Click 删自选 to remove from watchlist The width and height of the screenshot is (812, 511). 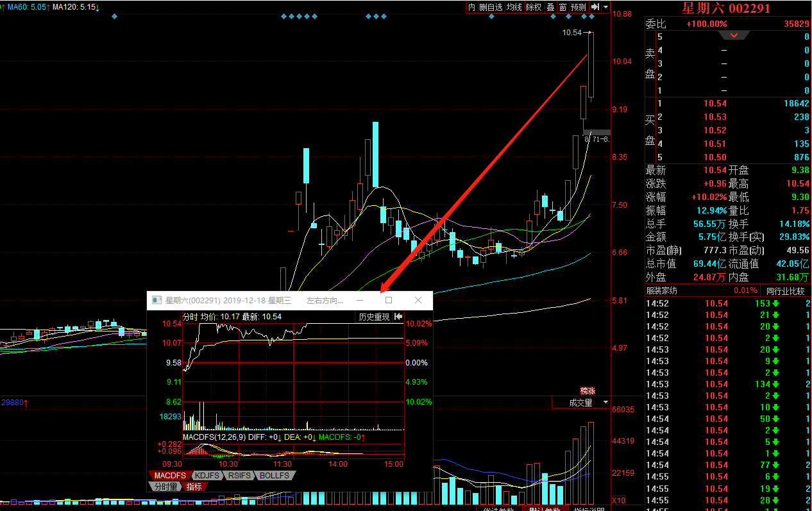(x=491, y=7)
